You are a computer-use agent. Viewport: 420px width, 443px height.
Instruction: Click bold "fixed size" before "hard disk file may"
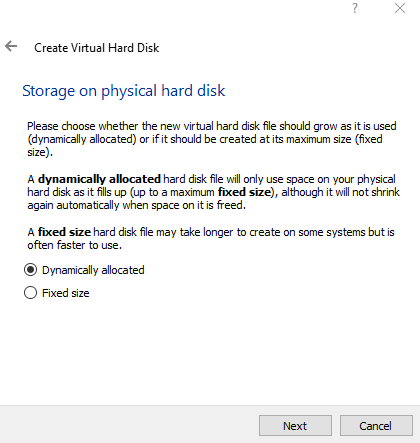click(64, 232)
